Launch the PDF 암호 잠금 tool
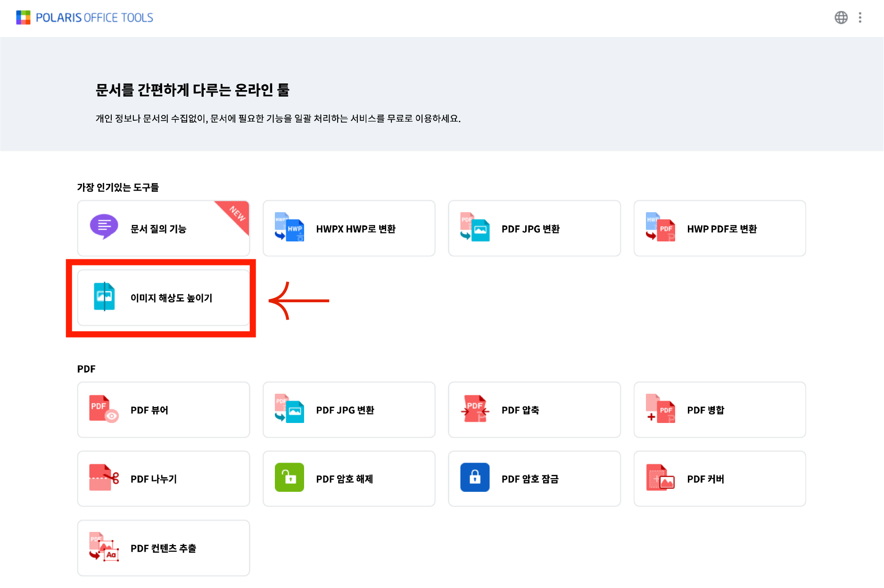 [x=534, y=479]
